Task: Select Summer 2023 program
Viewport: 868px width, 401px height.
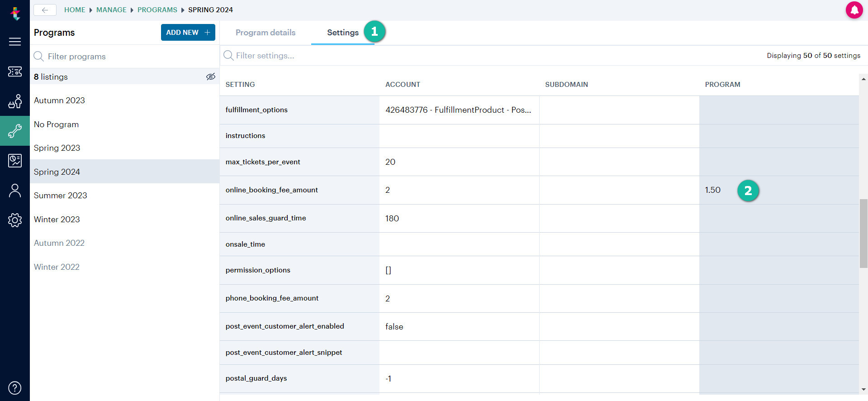Action: tap(125, 196)
